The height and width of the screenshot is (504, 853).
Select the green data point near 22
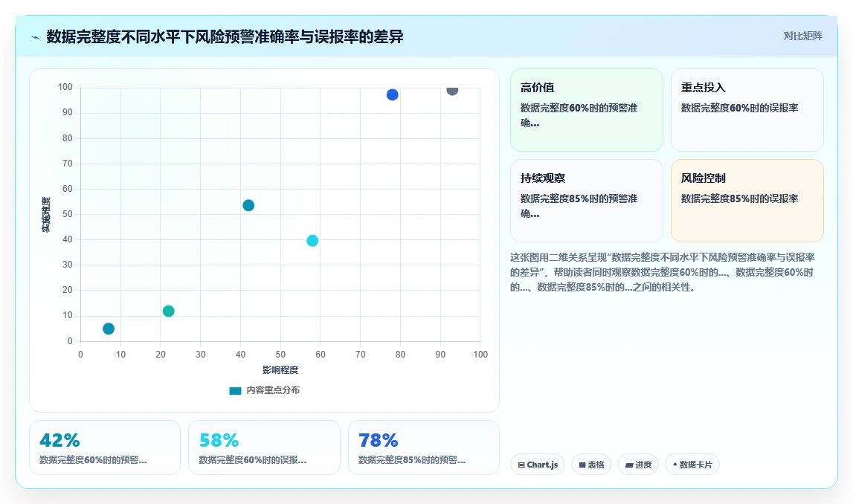coord(168,311)
